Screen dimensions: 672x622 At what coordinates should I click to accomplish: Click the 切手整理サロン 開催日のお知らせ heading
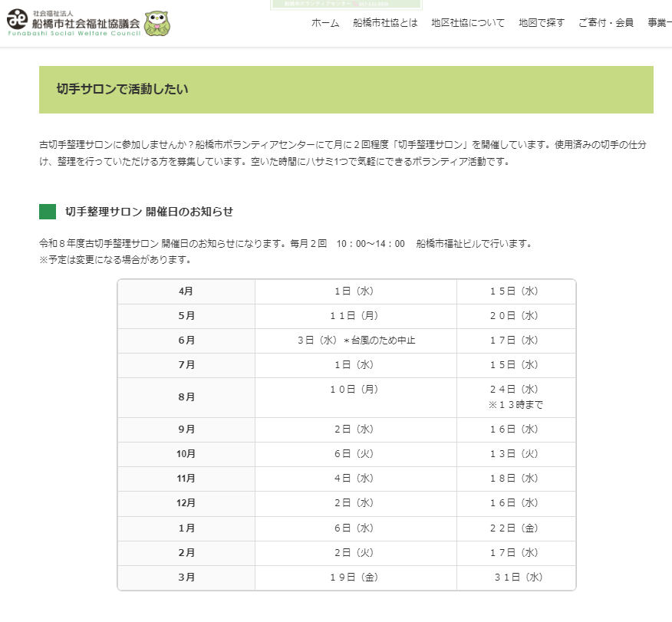(x=149, y=212)
